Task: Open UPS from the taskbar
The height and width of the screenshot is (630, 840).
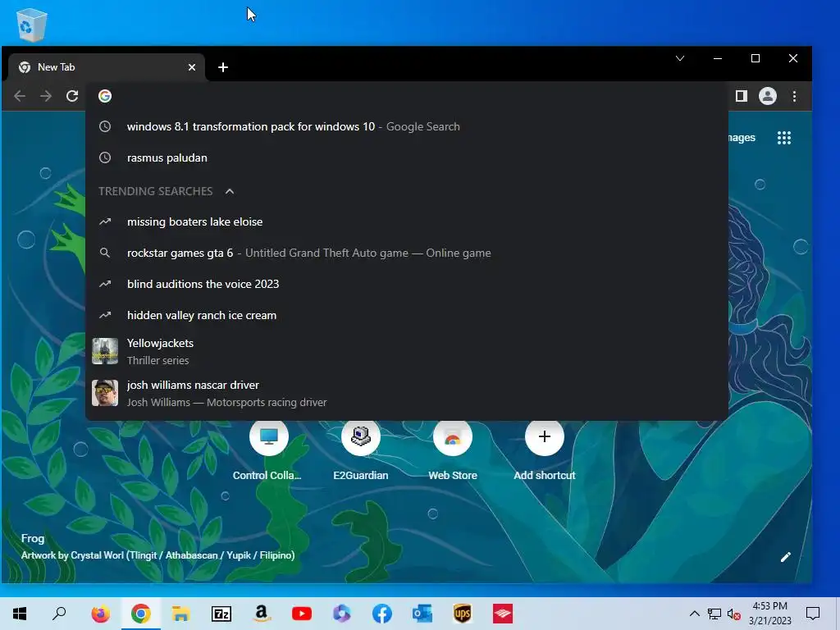Action: 463,614
